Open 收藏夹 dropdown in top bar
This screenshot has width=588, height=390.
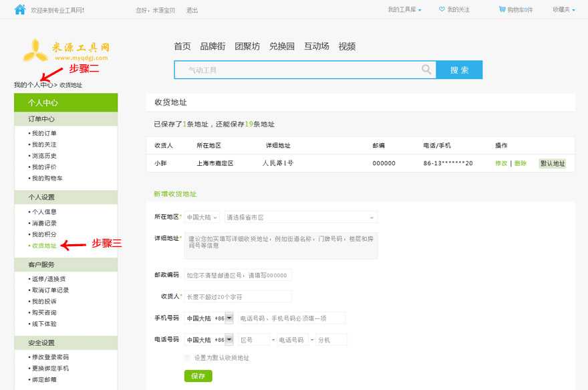[564, 10]
